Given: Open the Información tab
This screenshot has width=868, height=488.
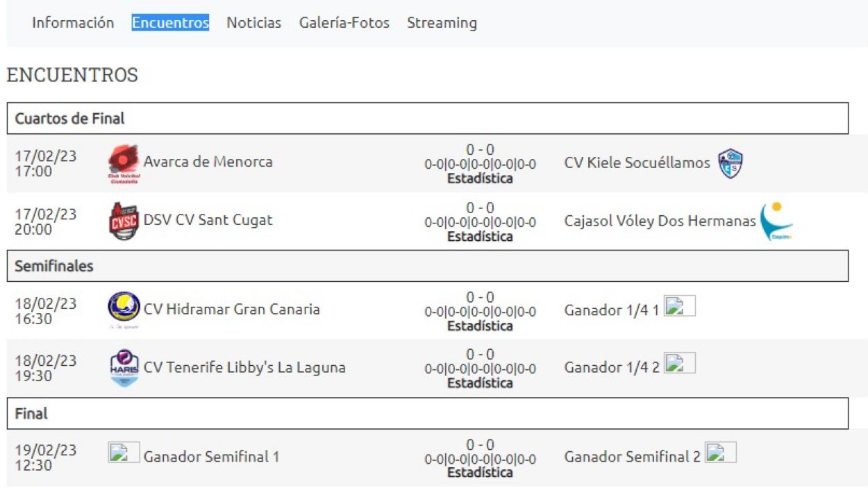Looking at the screenshot, I should tap(73, 23).
